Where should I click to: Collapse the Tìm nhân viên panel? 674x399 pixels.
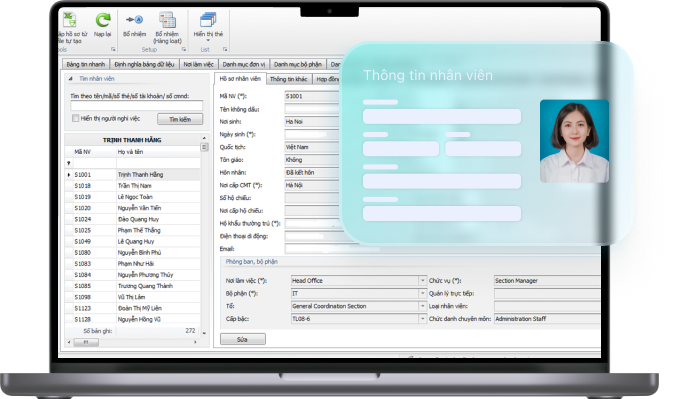pyautogui.click(x=70, y=79)
